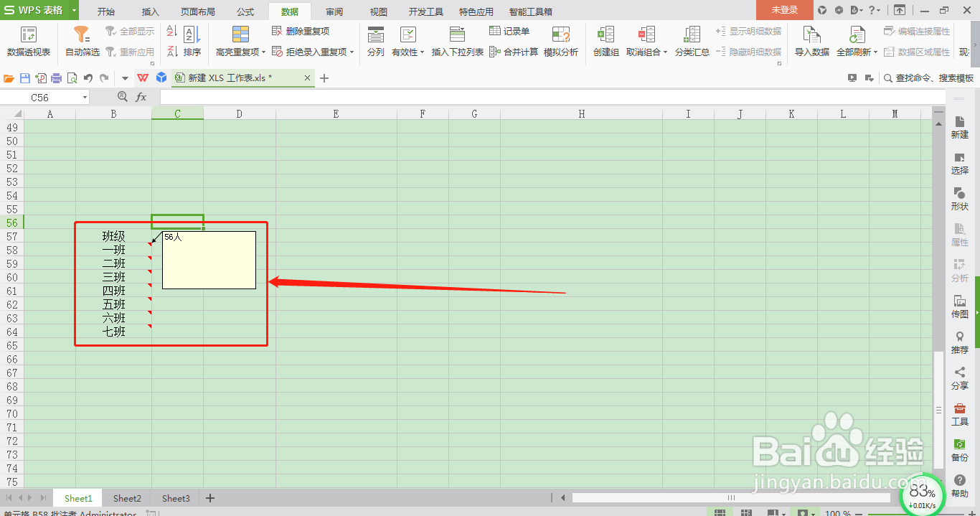The image size is (980, 516).
Task: Open Backup (备份) in right sidebar
Action: click(959, 451)
